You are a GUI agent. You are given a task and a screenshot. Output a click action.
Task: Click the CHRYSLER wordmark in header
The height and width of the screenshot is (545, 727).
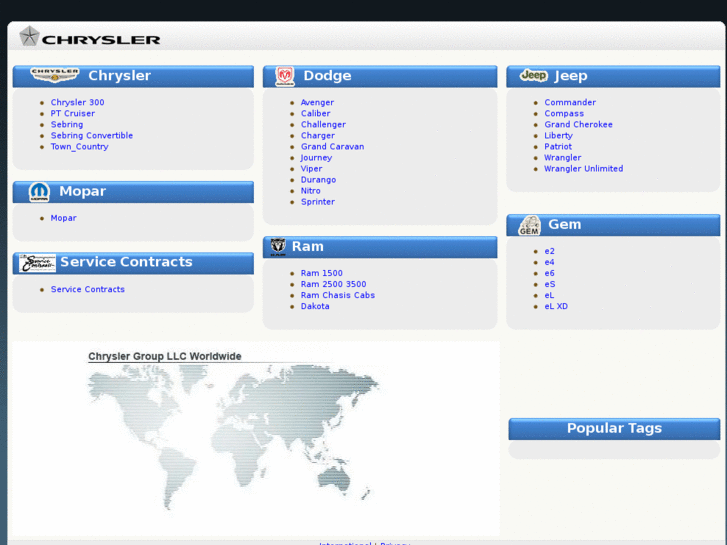click(x=101, y=40)
